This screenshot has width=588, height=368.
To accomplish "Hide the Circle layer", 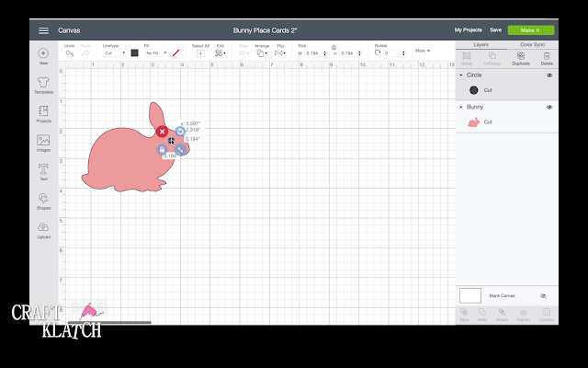I will pyautogui.click(x=549, y=75).
